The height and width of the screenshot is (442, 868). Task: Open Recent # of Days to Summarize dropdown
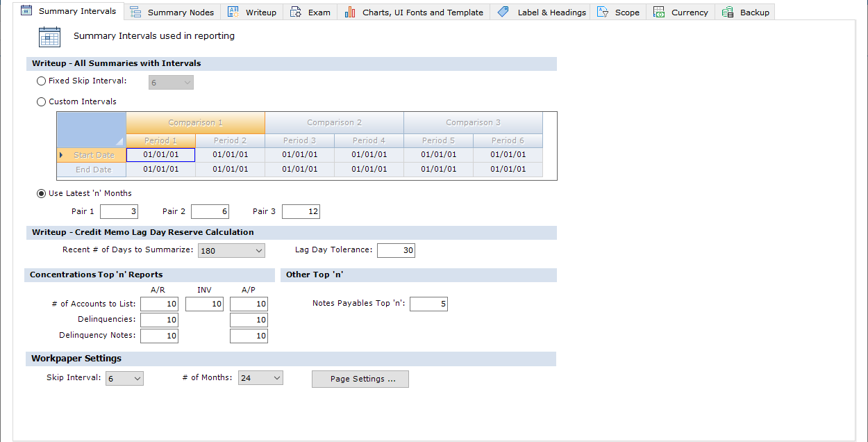pyautogui.click(x=231, y=251)
